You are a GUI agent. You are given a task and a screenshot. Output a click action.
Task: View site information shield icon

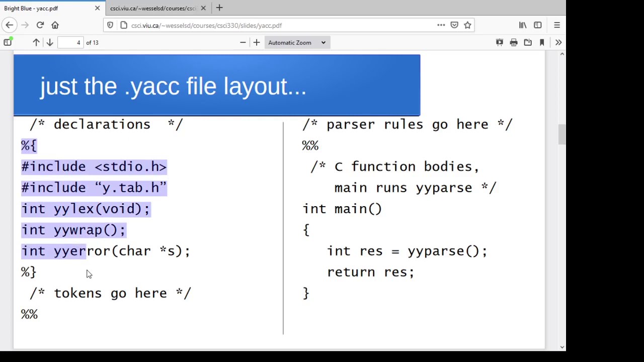click(x=111, y=25)
